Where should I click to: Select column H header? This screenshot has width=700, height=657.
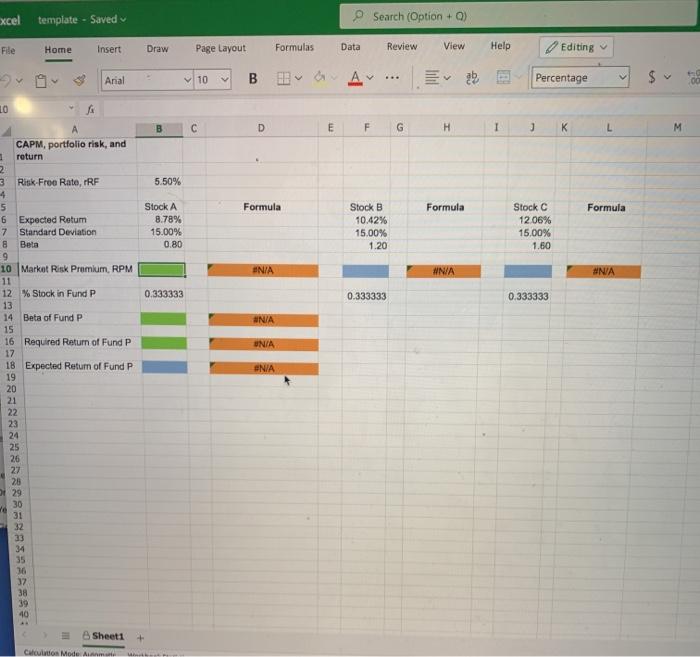pos(446,128)
